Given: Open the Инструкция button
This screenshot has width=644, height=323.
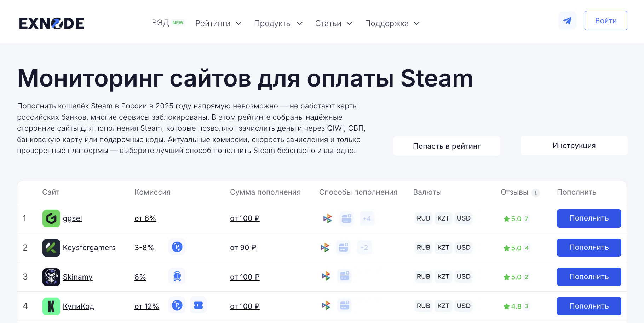Looking at the screenshot, I should pos(574,146).
